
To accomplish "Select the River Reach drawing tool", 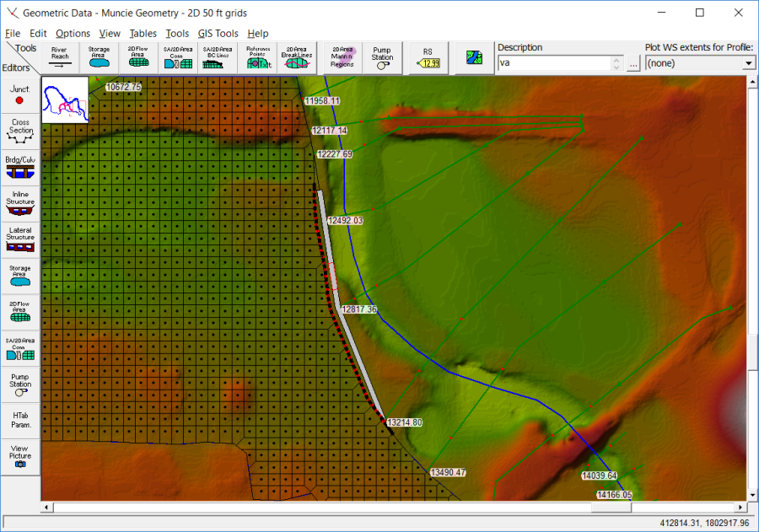I will click(59, 55).
